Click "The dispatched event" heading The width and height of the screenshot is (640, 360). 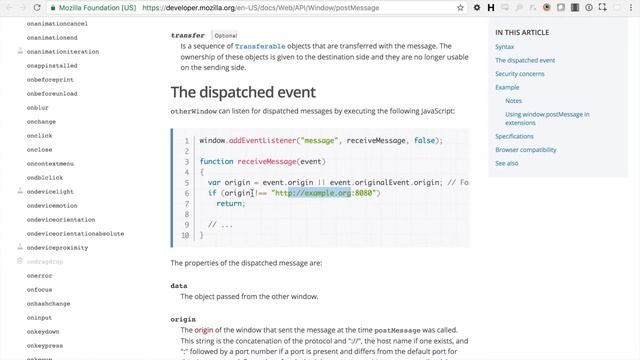[243, 92]
